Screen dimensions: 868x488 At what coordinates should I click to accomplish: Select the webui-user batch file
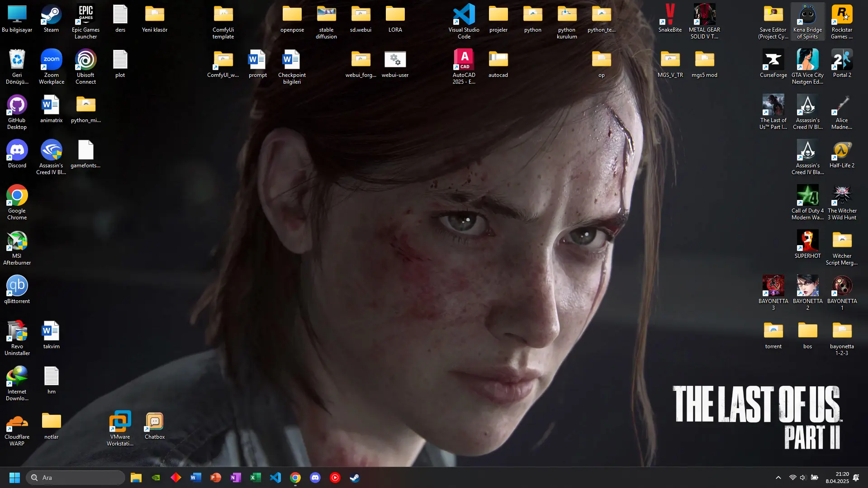[x=395, y=64]
